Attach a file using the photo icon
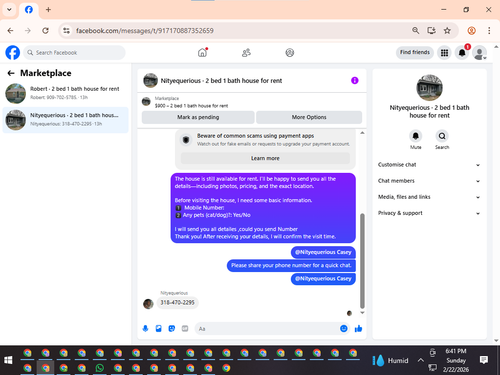The image size is (500, 375). (159, 329)
